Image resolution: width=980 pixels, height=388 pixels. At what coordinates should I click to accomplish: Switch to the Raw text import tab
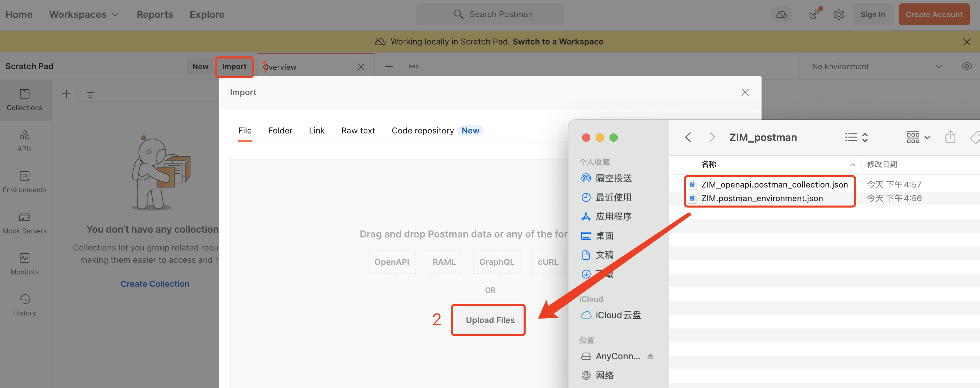[x=358, y=131]
